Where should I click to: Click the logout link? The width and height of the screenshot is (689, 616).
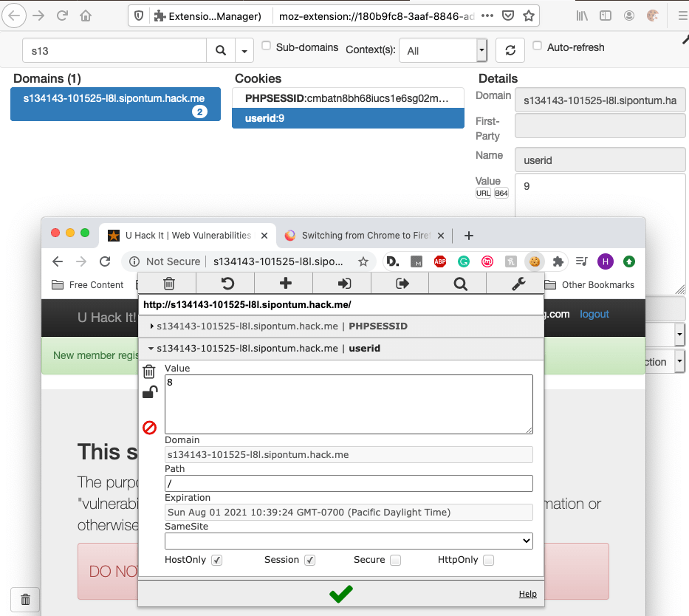(x=594, y=314)
